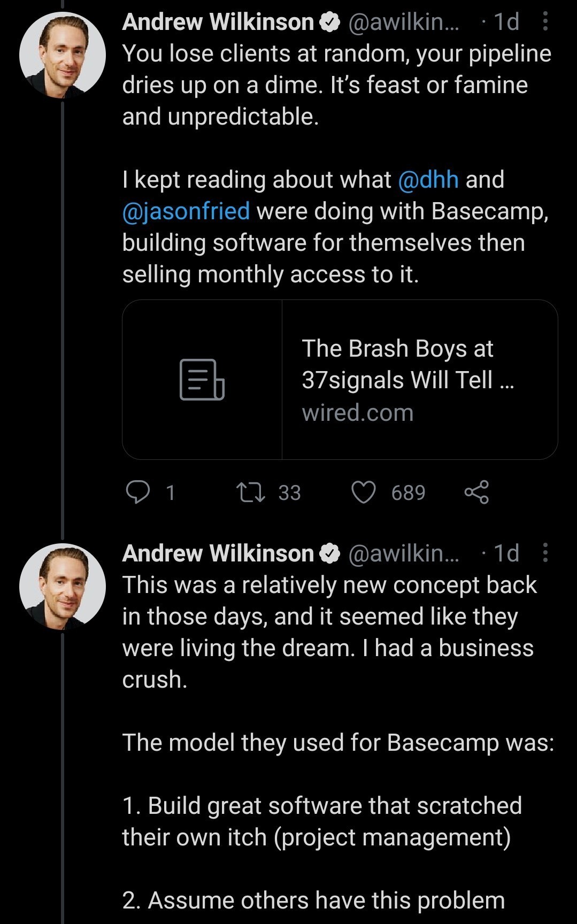Open Andrew Wilkinson name on second tweet
Viewport: 577px width, 924px height.
point(218,553)
